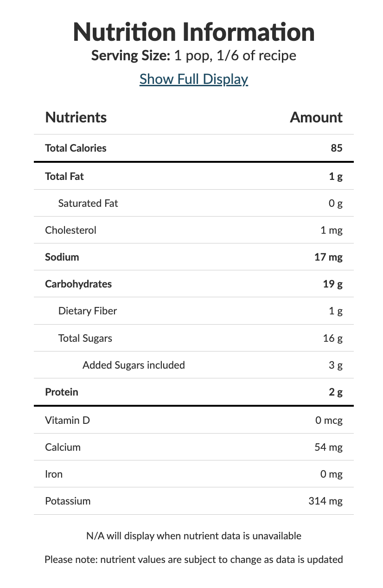The width and height of the screenshot is (383, 588).
Task: Select the Cholesterol row label
Action: (x=70, y=230)
